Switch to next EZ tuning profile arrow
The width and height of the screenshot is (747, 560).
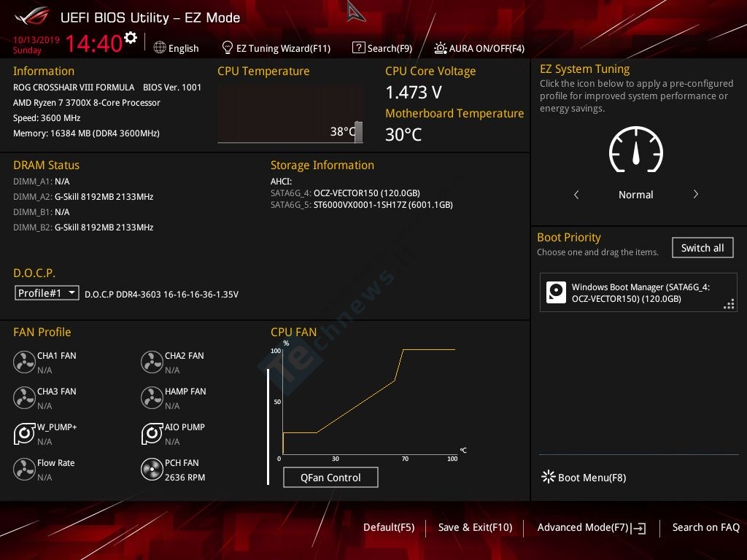point(695,194)
